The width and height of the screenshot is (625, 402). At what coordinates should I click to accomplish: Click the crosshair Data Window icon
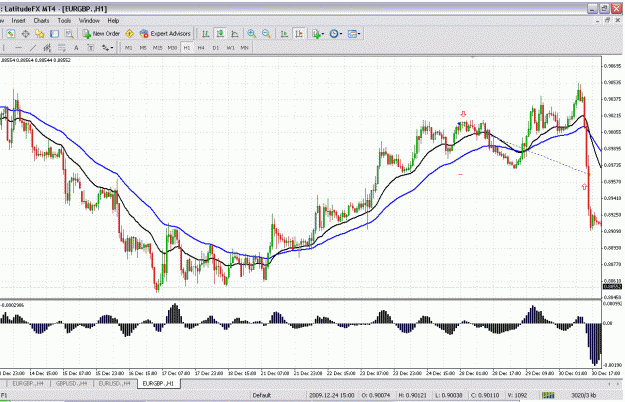pos(26,34)
